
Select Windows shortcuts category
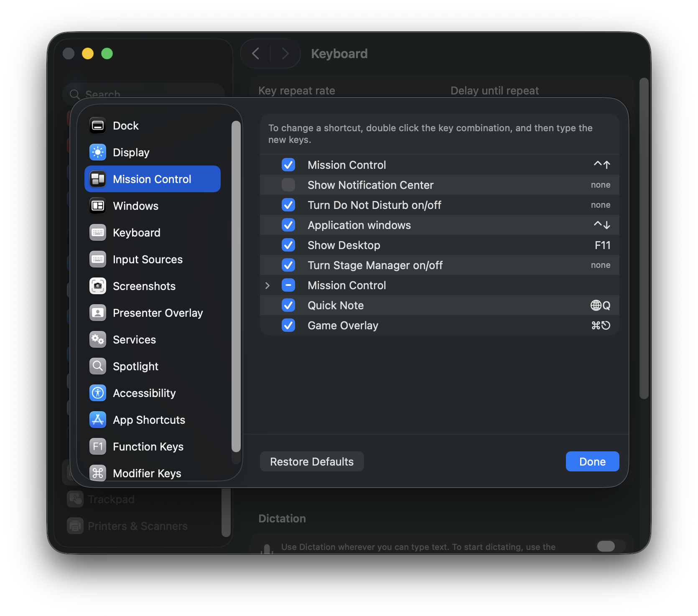(153, 206)
